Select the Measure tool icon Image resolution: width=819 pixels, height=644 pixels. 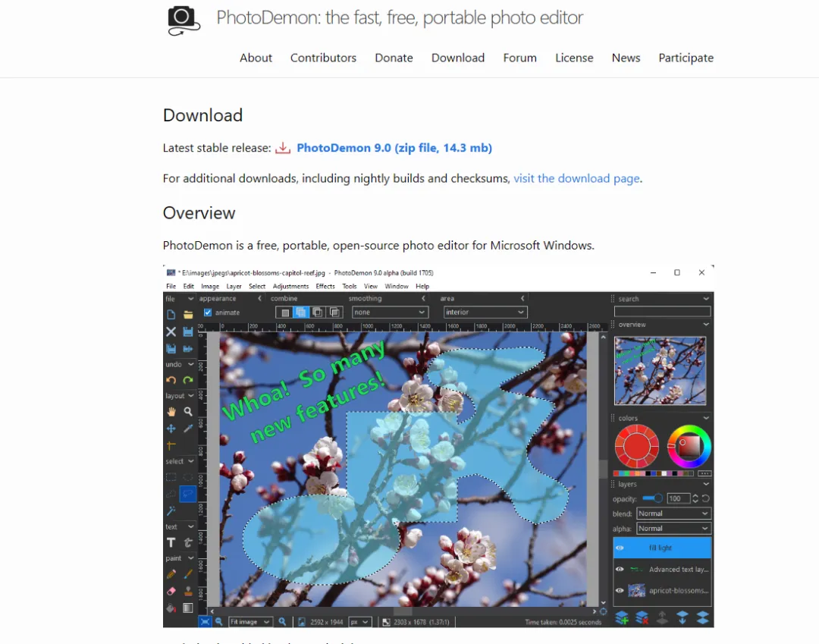click(x=171, y=445)
